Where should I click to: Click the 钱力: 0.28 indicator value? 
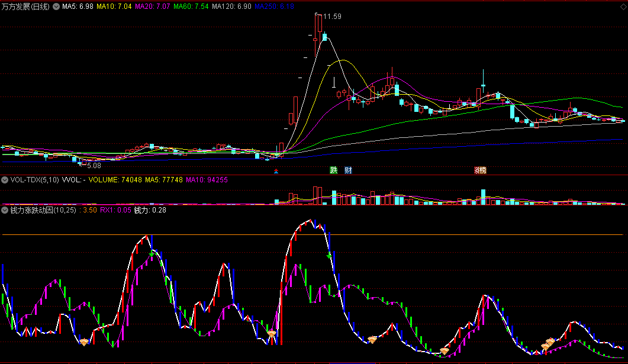click(x=150, y=210)
